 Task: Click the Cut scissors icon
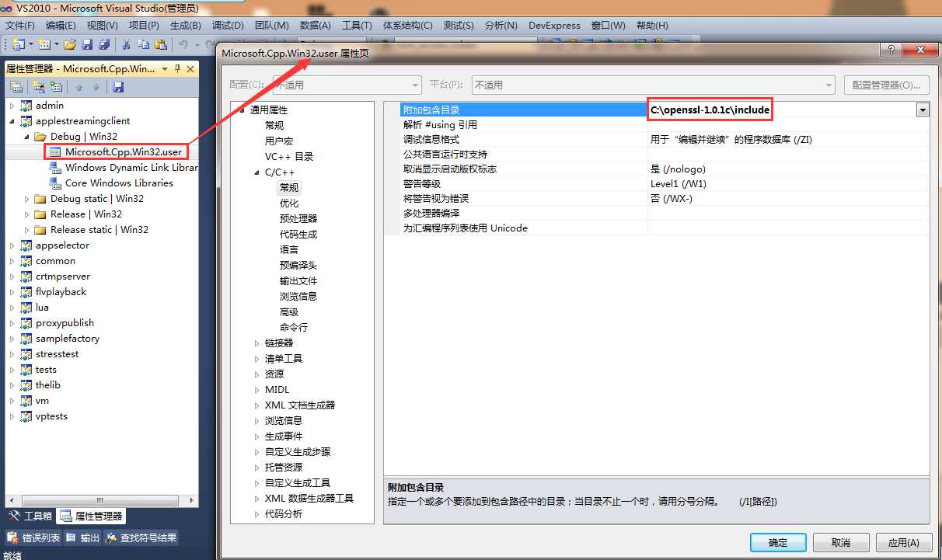pyautogui.click(x=125, y=44)
